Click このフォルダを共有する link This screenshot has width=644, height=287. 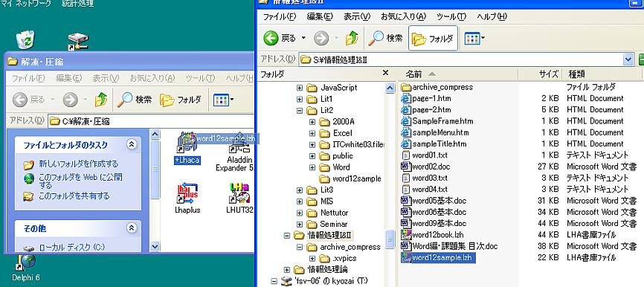[74, 196]
